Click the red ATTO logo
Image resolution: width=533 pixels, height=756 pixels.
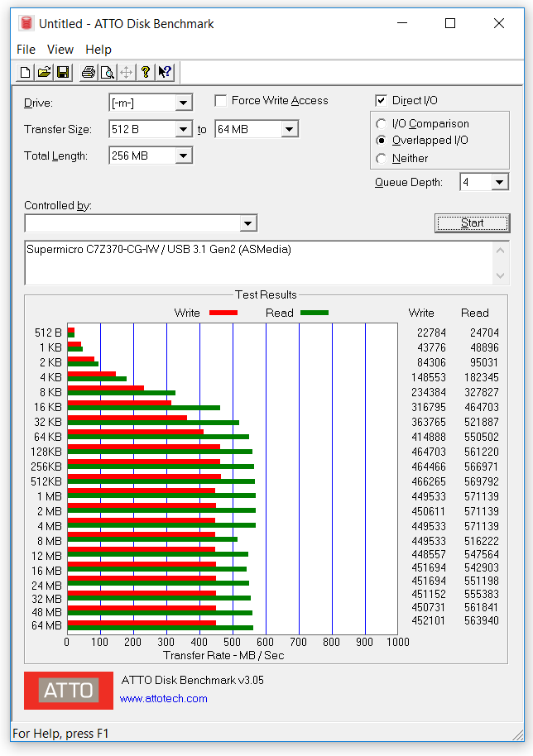coord(69,691)
